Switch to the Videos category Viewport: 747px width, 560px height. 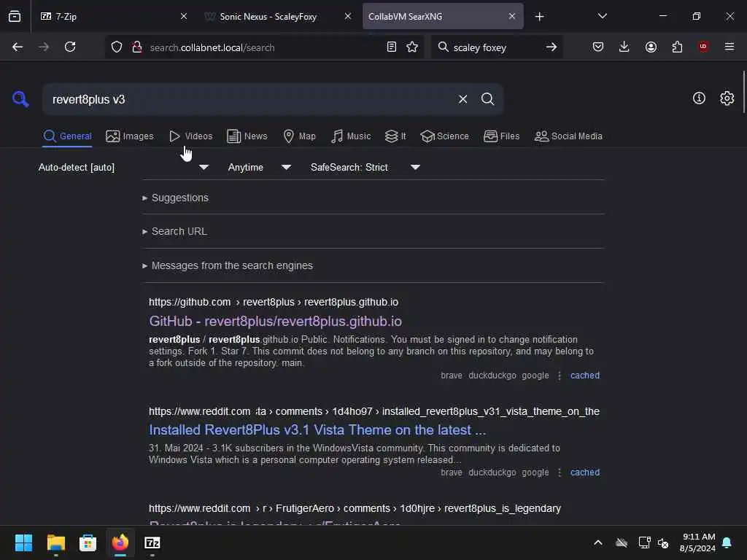point(190,136)
